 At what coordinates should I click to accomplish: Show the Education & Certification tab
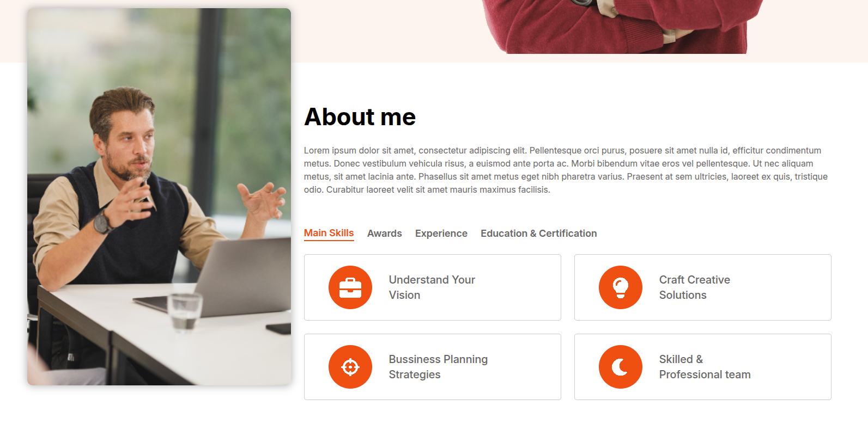pyautogui.click(x=538, y=234)
